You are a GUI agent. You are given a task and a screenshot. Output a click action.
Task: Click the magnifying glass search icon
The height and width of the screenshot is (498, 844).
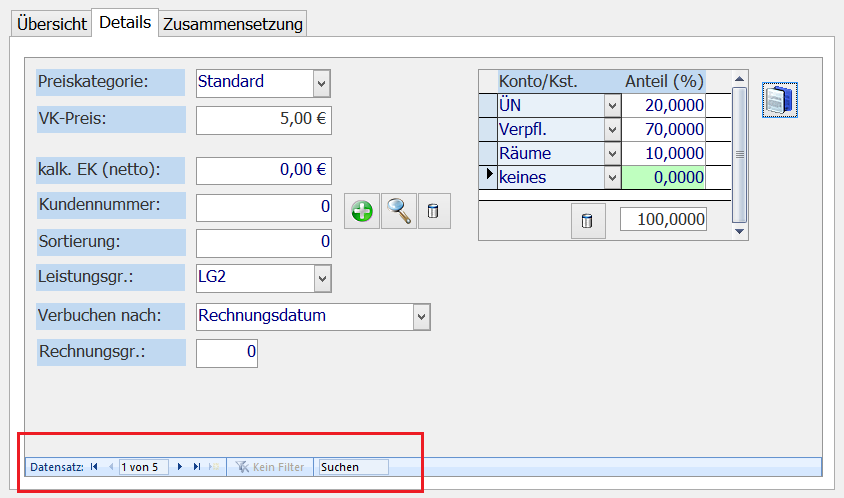pos(399,212)
